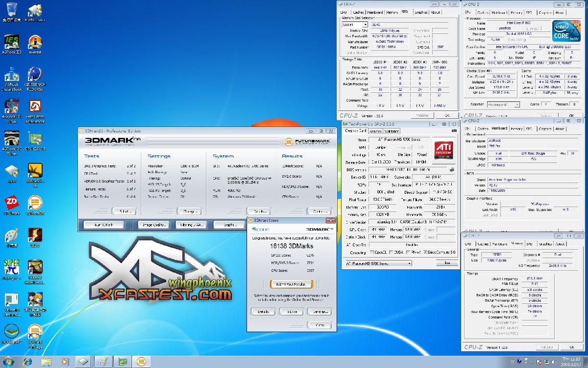The width and height of the screenshot is (588, 368).
Task: Open Windows Explorer folder on taskbar
Action: coord(46,362)
